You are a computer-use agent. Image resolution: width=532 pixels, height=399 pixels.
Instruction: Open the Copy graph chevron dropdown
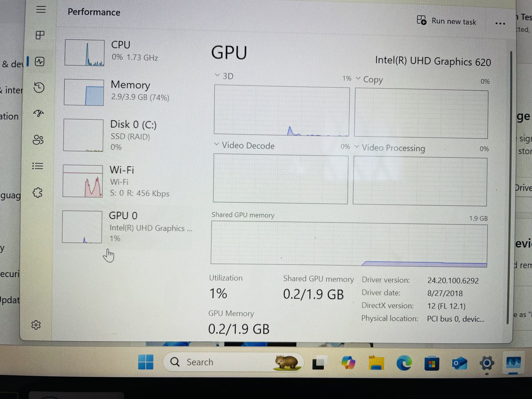358,79
